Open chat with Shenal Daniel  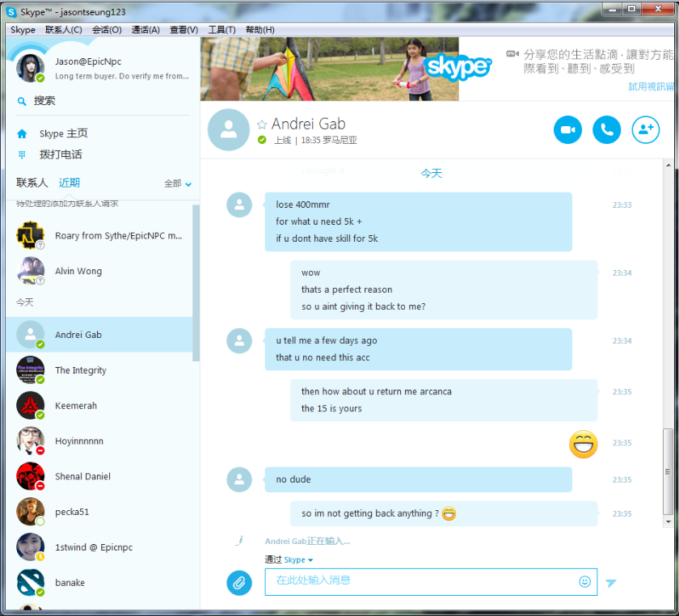tap(99, 476)
